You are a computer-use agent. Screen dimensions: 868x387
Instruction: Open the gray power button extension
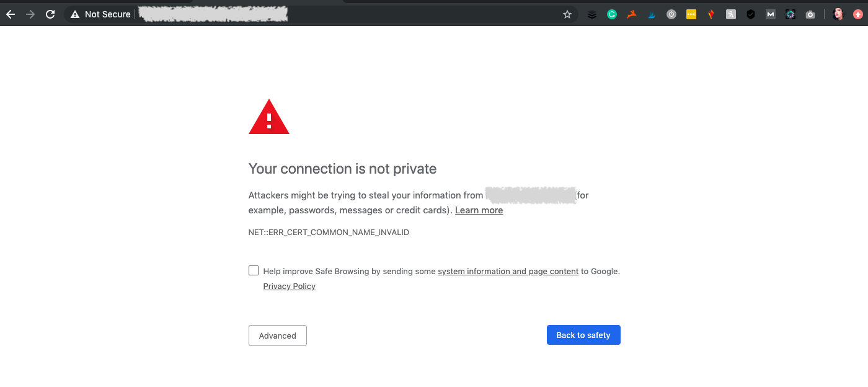671,14
